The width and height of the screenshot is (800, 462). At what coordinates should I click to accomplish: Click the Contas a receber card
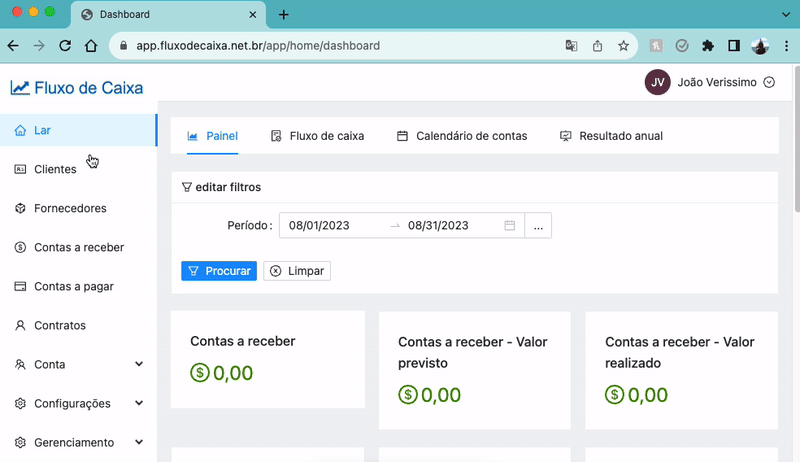pyautogui.click(x=268, y=360)
